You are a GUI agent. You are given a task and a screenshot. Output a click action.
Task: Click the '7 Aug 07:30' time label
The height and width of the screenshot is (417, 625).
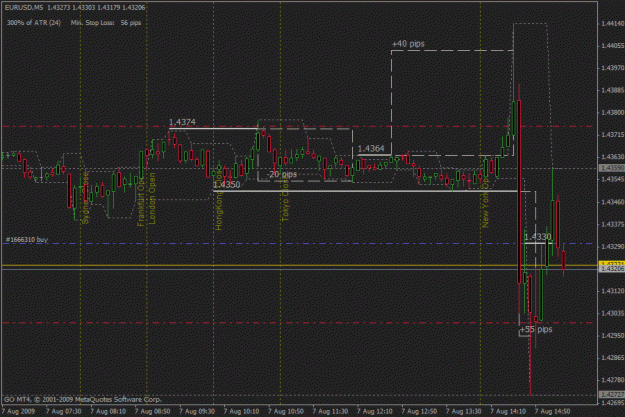(x=63, y=411)
